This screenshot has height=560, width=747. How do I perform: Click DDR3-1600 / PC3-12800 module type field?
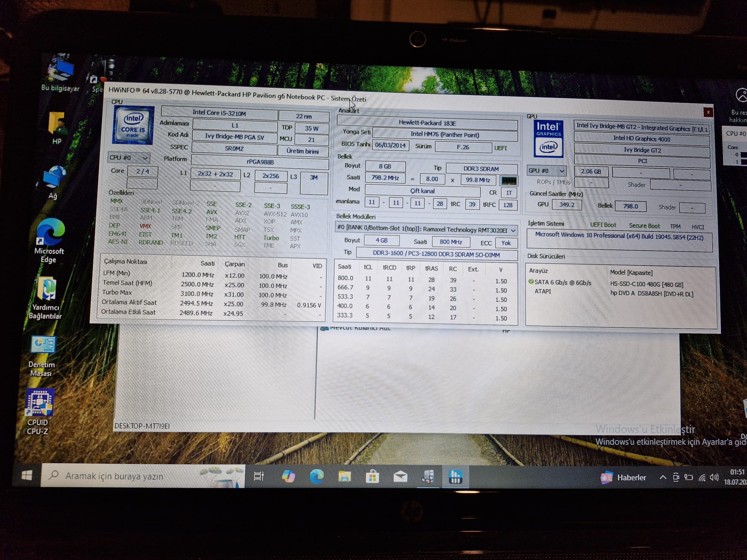436,255
